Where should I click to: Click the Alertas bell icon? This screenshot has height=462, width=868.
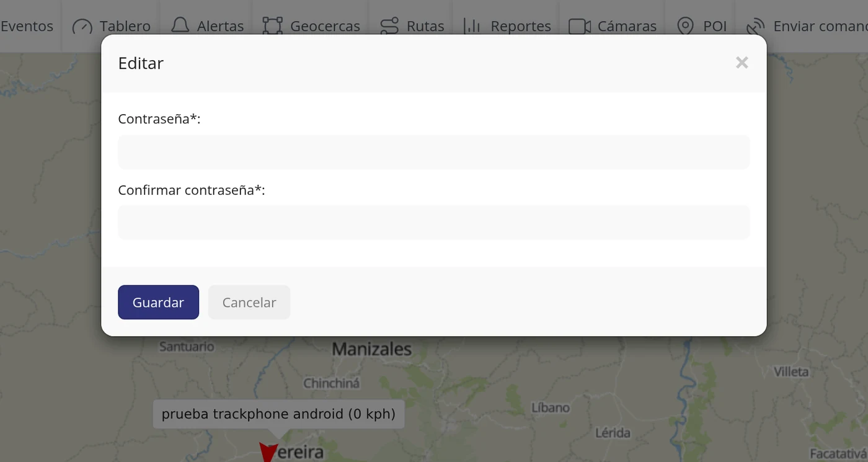(180, 26)
